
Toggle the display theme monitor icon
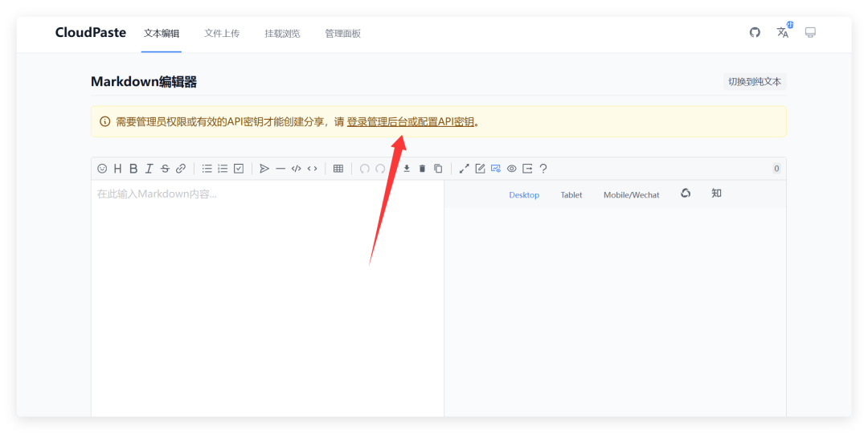click(810, 33)
